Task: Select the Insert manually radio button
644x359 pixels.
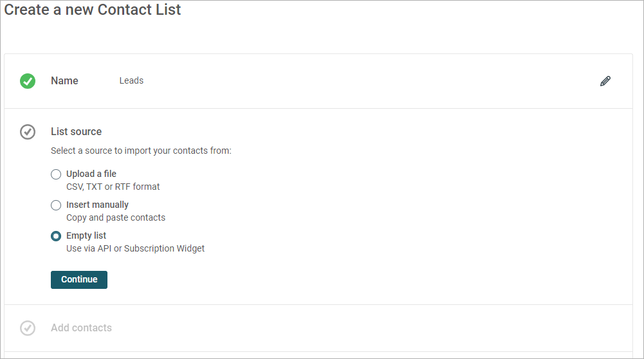Action: tap(56, 205)
